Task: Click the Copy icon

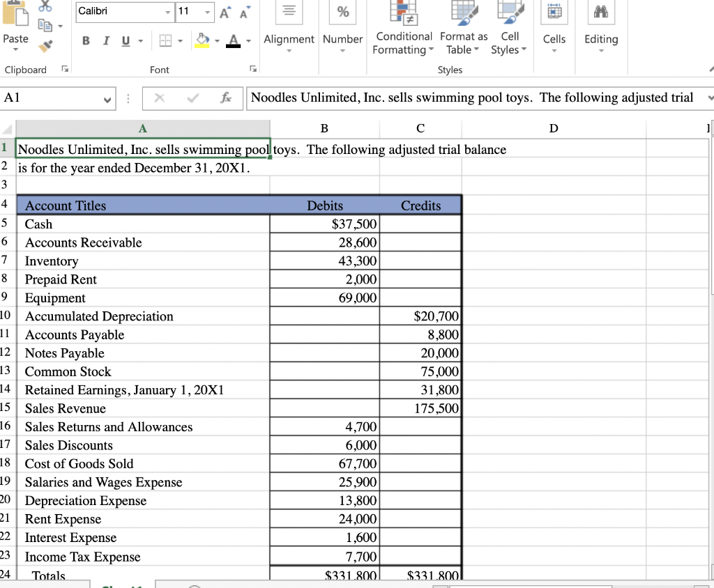Action: pyautogui.click(x=45, y=25)
